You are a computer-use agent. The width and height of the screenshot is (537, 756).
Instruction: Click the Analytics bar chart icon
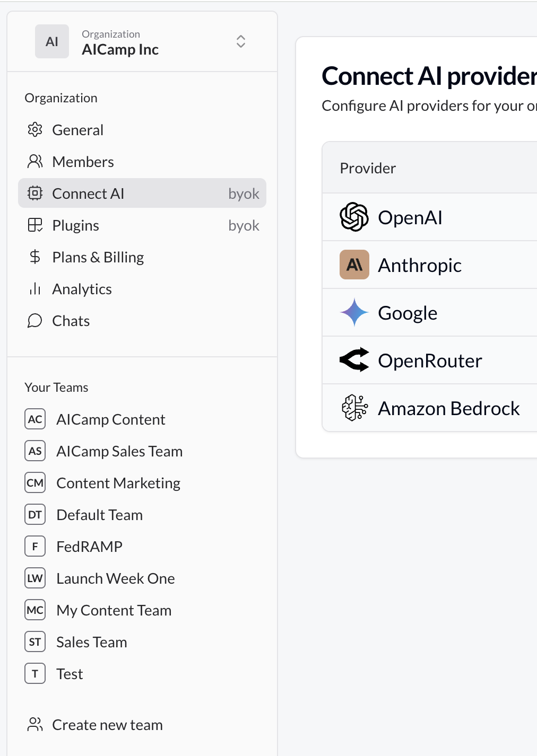coord(35,288)
